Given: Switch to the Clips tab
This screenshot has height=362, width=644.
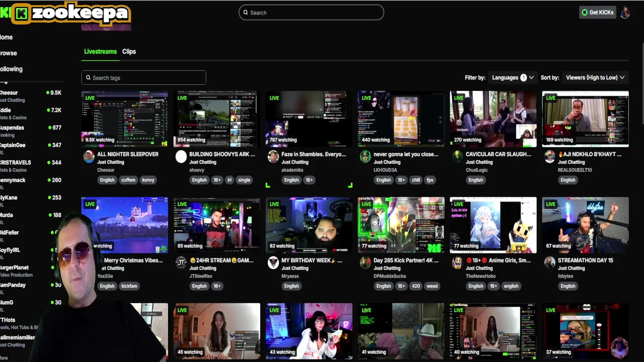Looking at the screenshot, I should pyautogui.click(x=129, y=51).
